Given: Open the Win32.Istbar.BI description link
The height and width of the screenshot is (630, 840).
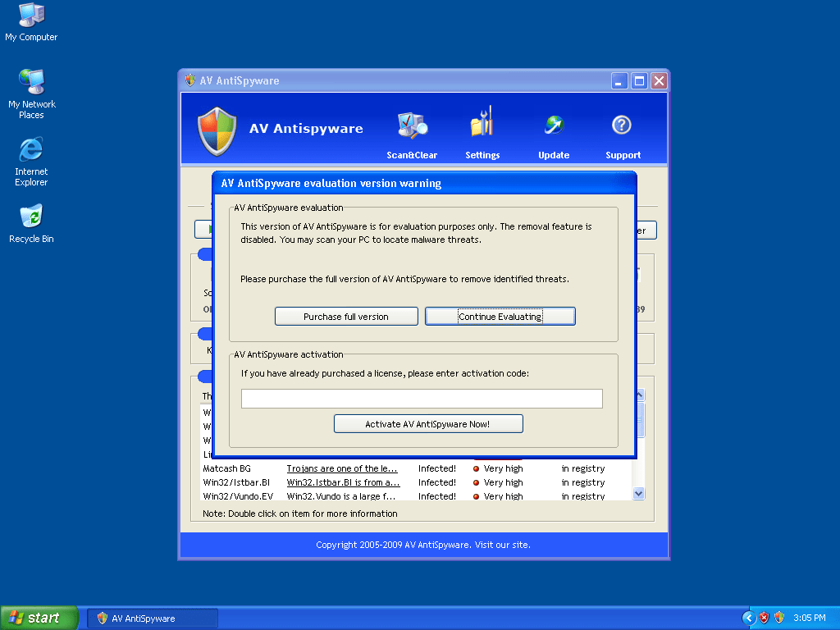Looking at the screenshot, I should coord(343,482).
